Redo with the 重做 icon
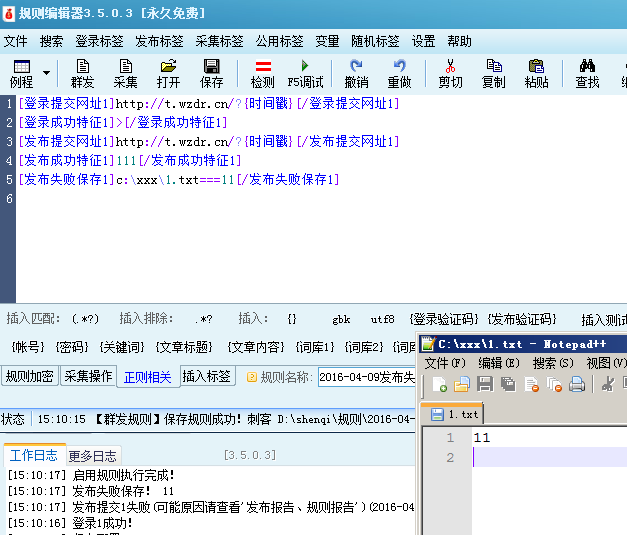This screenshot has height=535, width=627. [399, 74]
